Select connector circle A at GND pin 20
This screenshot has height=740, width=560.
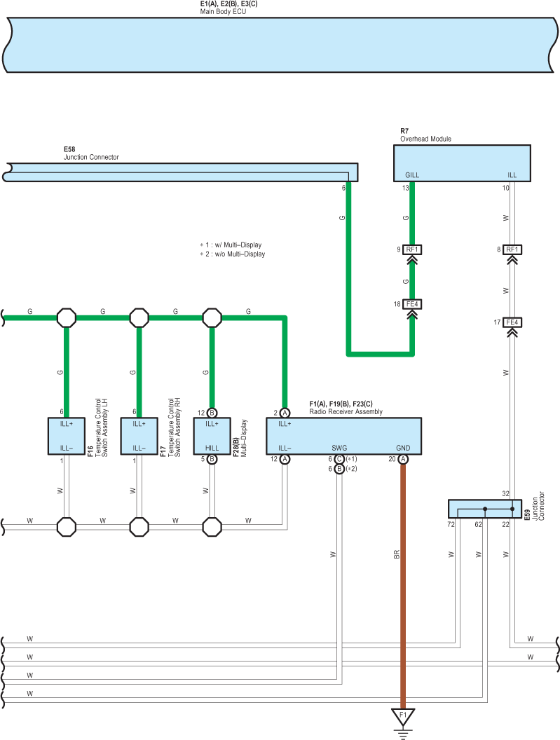coord(403,459)
